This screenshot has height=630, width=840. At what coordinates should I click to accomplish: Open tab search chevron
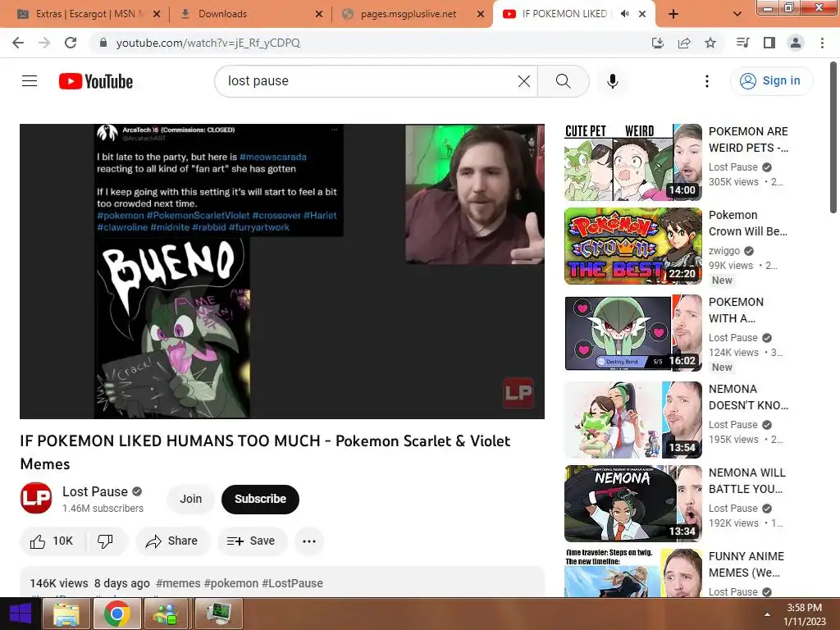[737, 14]
